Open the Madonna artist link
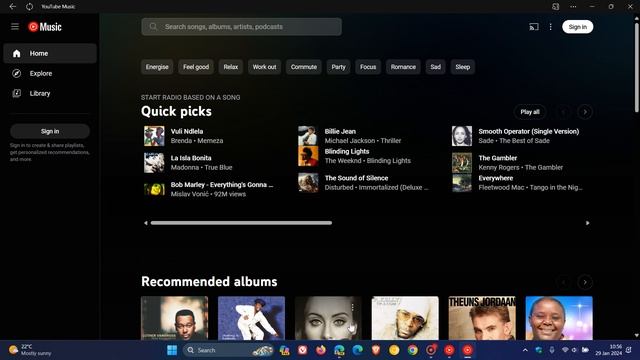Viewport: 640px width, 360px height. [x=184, y=167]
